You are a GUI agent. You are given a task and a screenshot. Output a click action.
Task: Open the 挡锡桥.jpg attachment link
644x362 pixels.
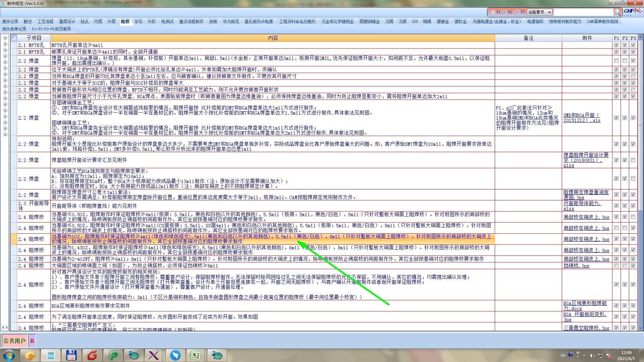pos(576,266)
